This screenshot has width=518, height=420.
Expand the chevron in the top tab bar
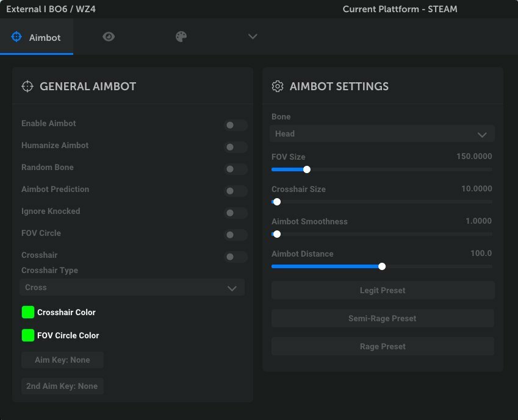click(x=253, y=37)
